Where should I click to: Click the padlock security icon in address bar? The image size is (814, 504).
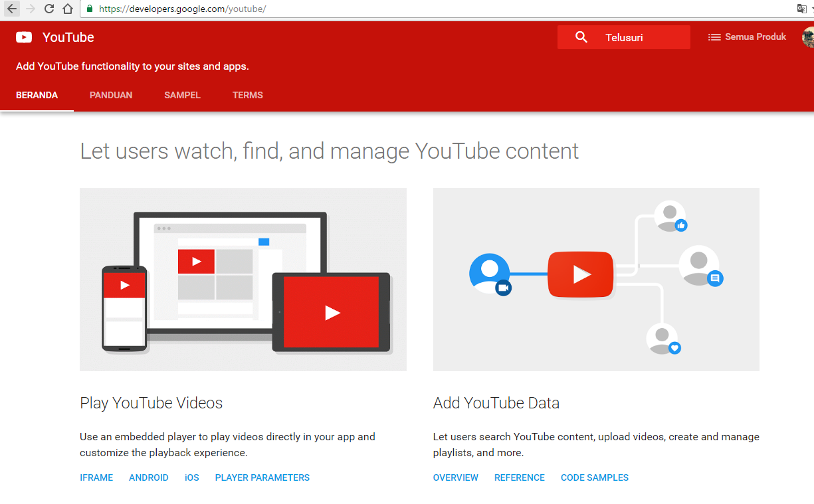pos(89,9)
